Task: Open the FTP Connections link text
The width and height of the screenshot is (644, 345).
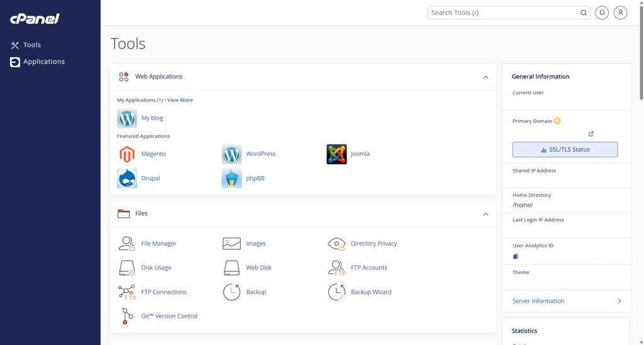Action: 164,292
